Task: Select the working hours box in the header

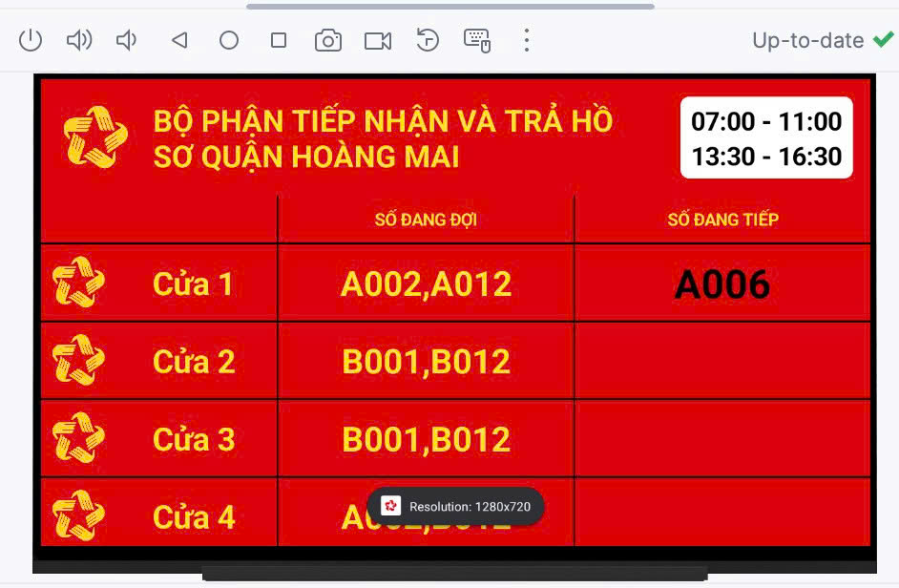Action: [766, 137]
